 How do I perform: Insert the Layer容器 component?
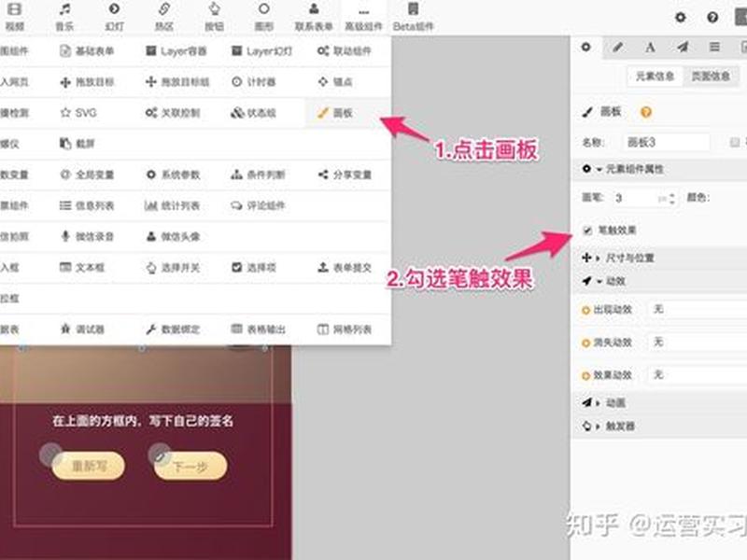click(176, 51)
